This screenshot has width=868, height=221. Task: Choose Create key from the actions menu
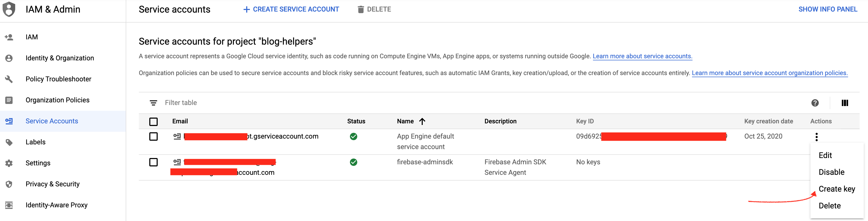837,189
